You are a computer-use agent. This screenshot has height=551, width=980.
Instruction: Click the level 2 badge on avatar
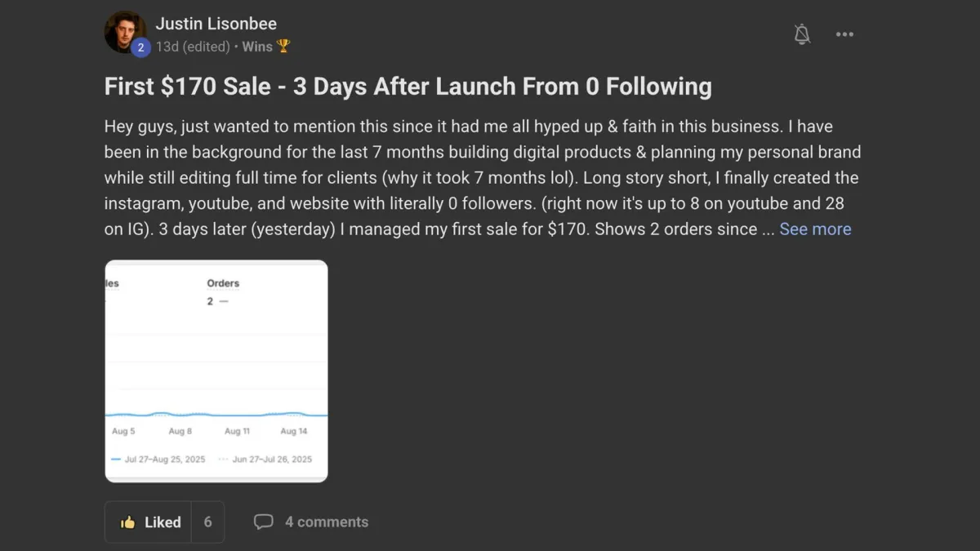140,47
